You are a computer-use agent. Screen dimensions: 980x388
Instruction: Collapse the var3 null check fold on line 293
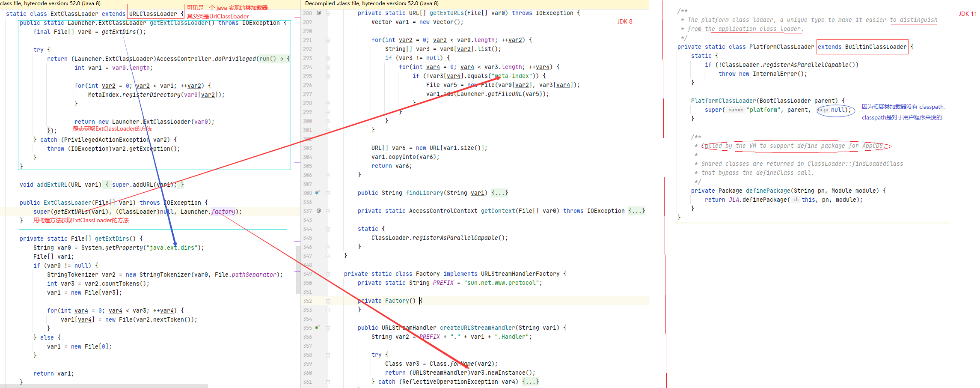tap(328, 58)
